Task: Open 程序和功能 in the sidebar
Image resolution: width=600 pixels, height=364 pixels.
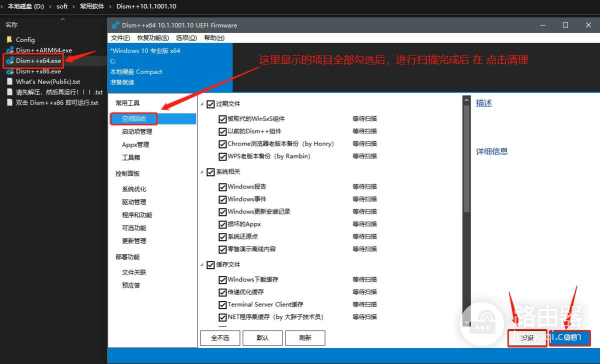Action: tap(137, 215)
